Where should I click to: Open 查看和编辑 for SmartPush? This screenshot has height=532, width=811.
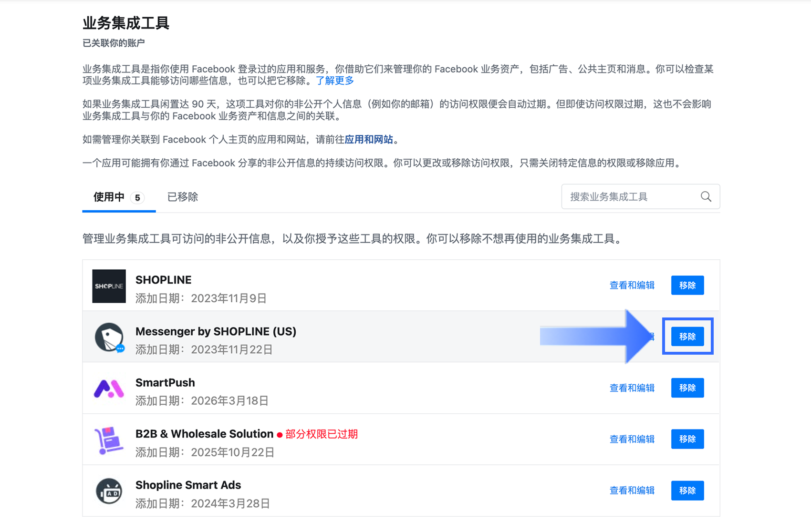coord(632,388)
